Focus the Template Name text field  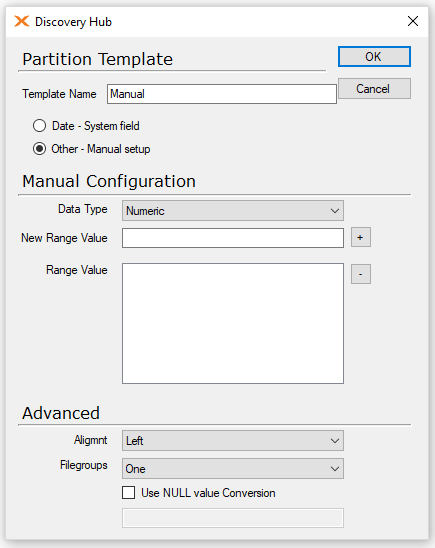tap(222, 94)
